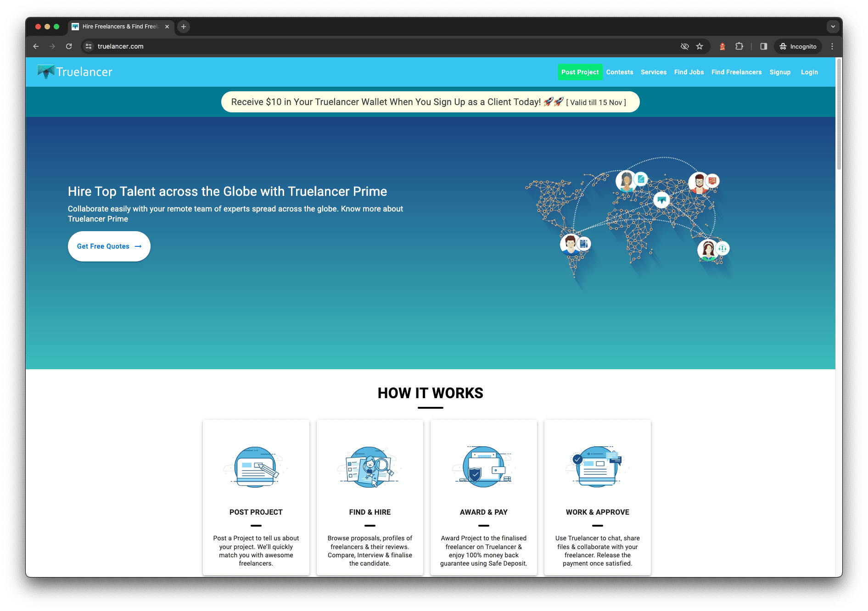
Task: Click the Post Project illustration icon
Action: point(256,467)
